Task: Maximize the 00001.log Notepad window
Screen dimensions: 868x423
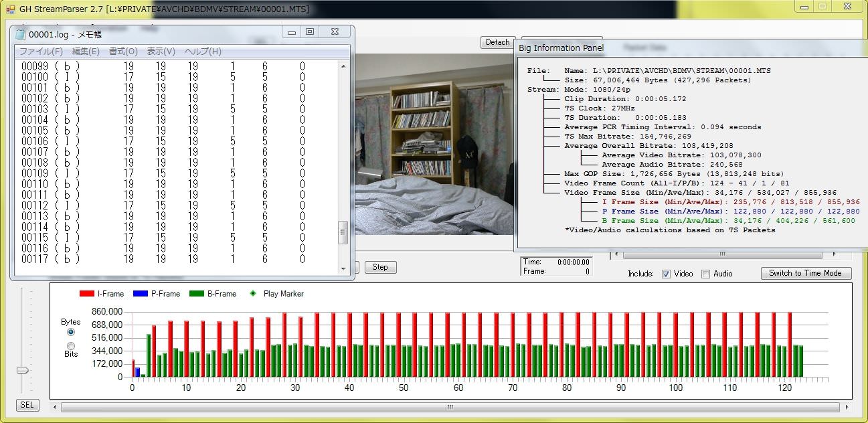Action: 310,32
